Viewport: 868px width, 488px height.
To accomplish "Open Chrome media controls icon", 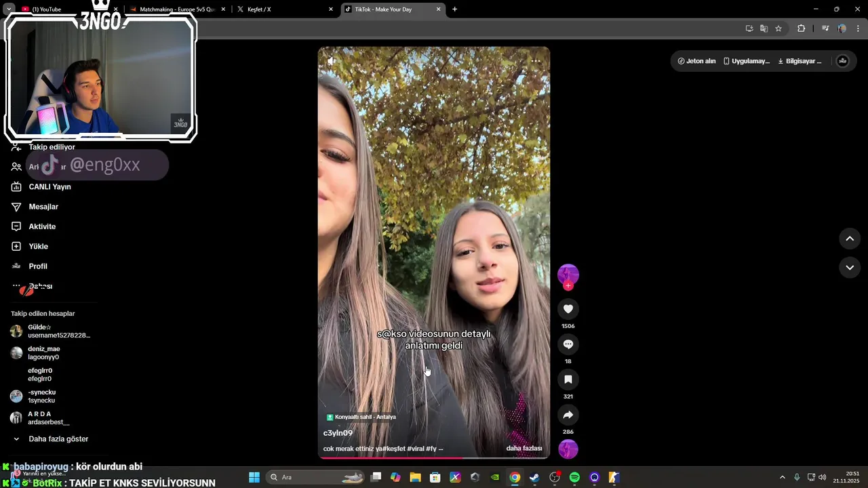I will point(825,28).
